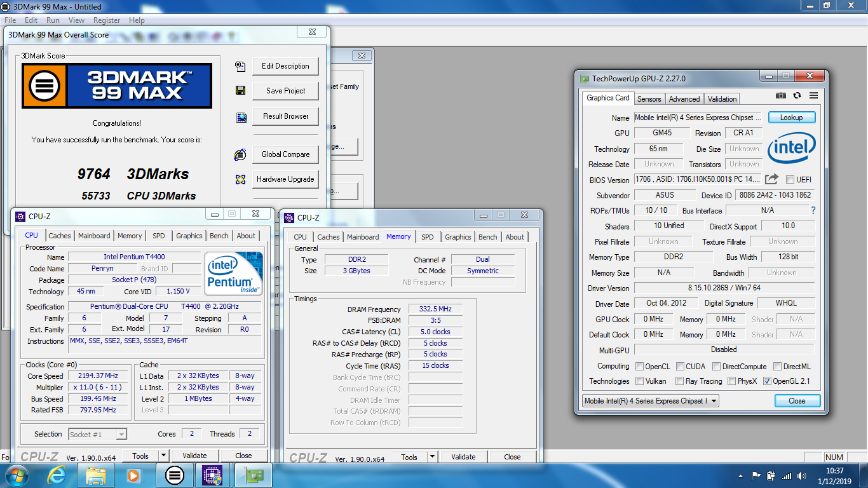
Task: Click the GPU-Z screenshot camera icon
Action: (x=781, y=96)
